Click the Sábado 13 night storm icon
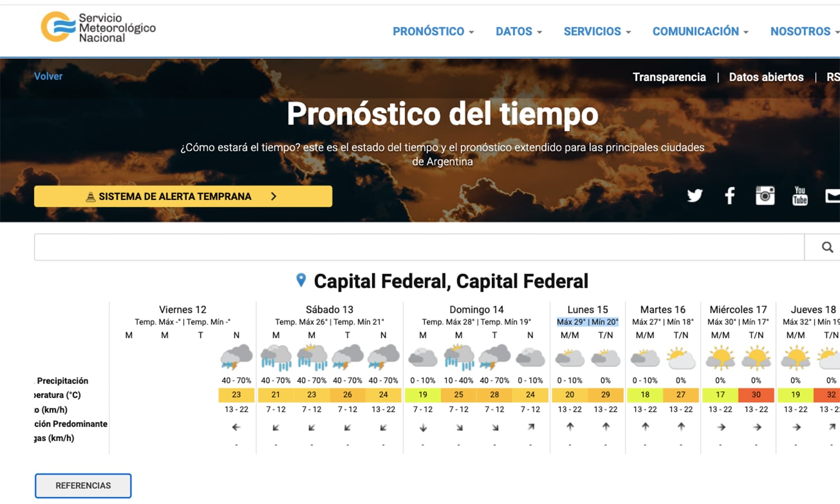 point(384,358)
